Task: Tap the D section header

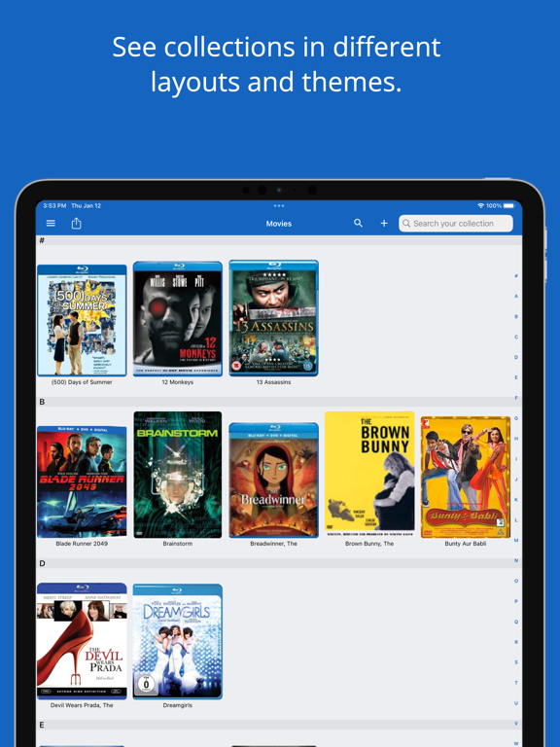Action: click(279, 563)
